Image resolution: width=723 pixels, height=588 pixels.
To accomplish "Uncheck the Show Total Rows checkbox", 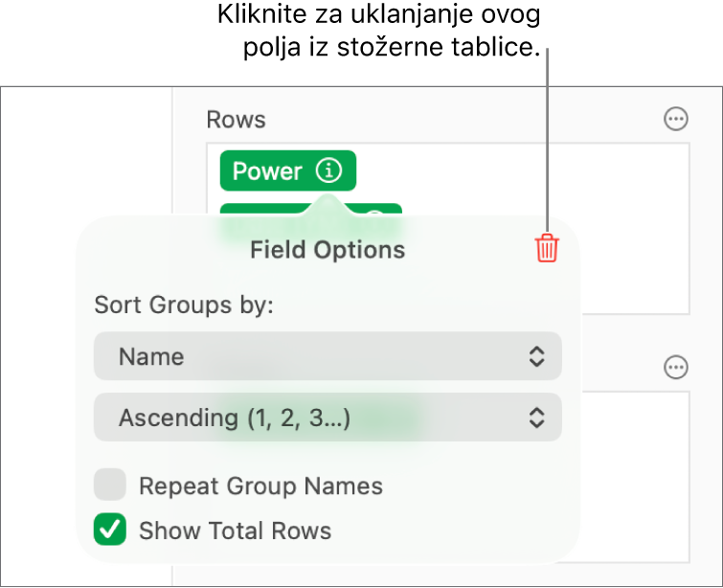I will tap(110, 530).
